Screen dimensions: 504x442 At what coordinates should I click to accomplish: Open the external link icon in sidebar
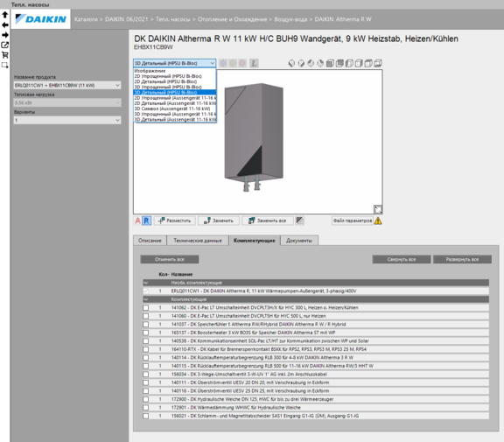click(x=5, y=45)
